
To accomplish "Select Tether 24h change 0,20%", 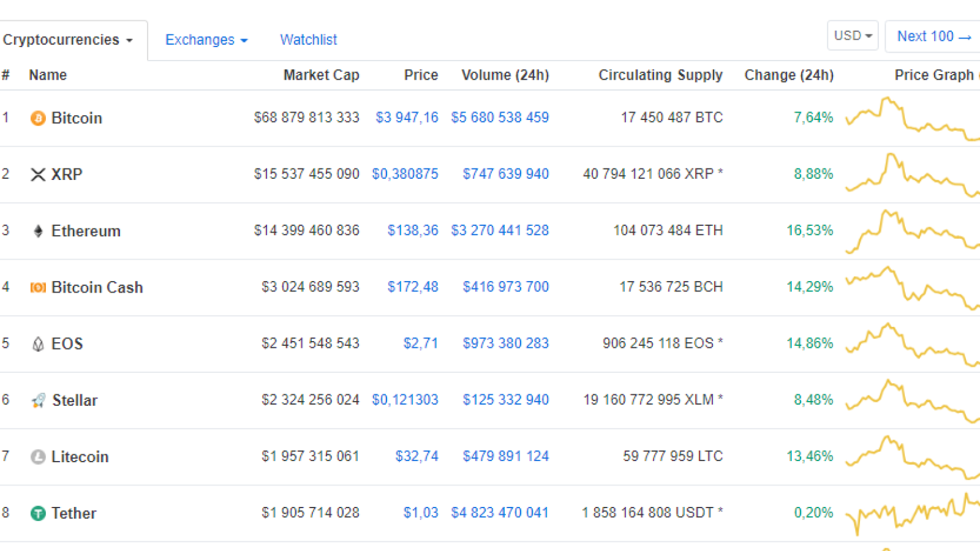I will coord(813,512).
